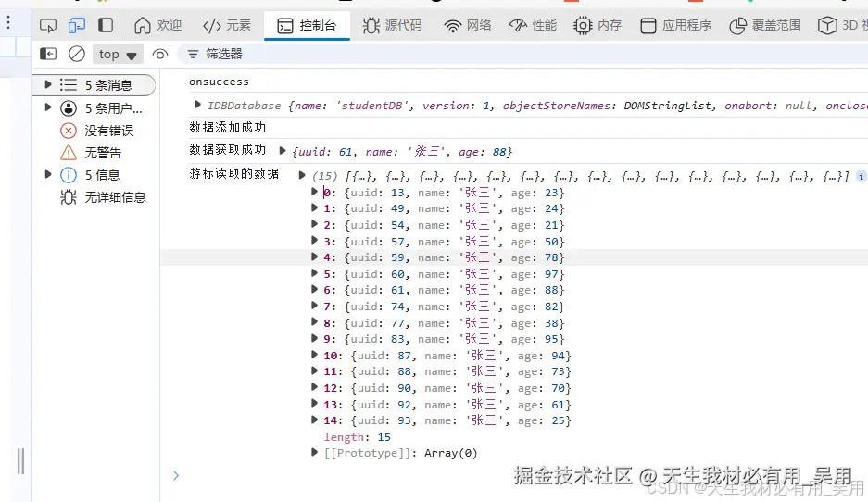
Task: Open the 性能 performance tab
Action: tap(533, 25)
